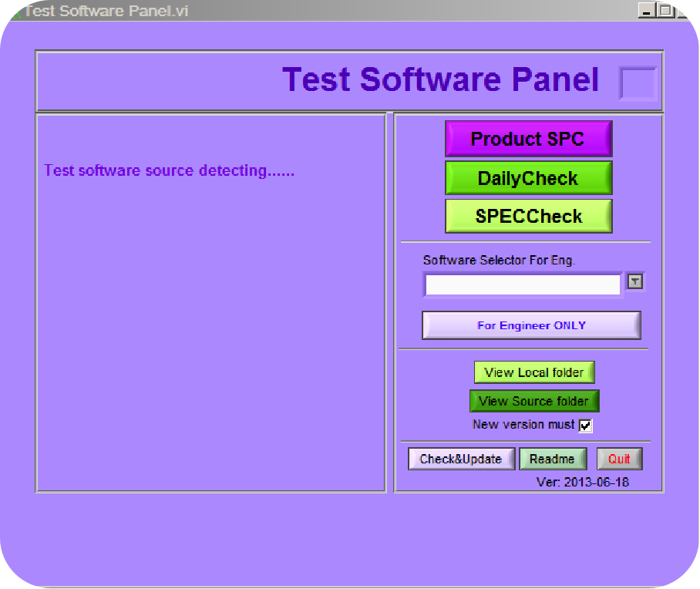Click the Product SPC button
700x589 pixels.
tap(528, 139)
